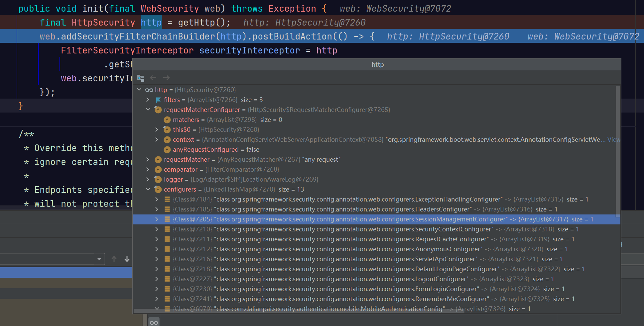Expand the ExceptionHandlingConfigurer entry
Screen dimensions: 644x326
(157, 199)
